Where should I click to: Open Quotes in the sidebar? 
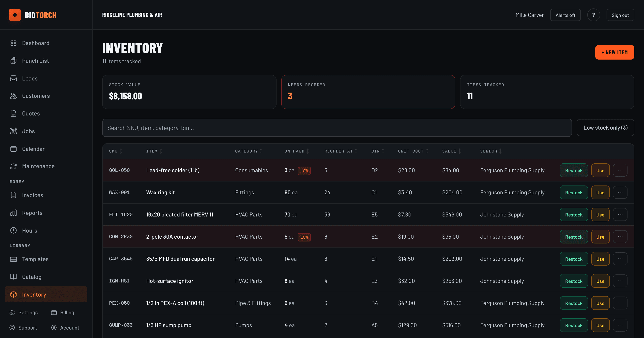point(46,113)
